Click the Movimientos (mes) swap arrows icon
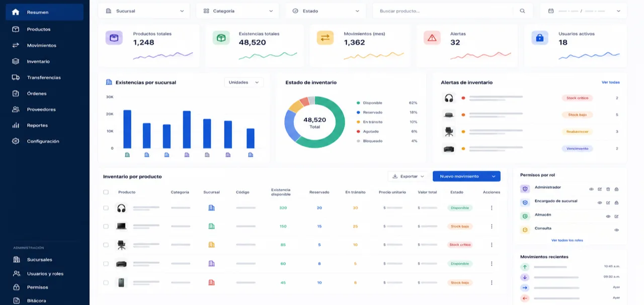 pos(325,38)
